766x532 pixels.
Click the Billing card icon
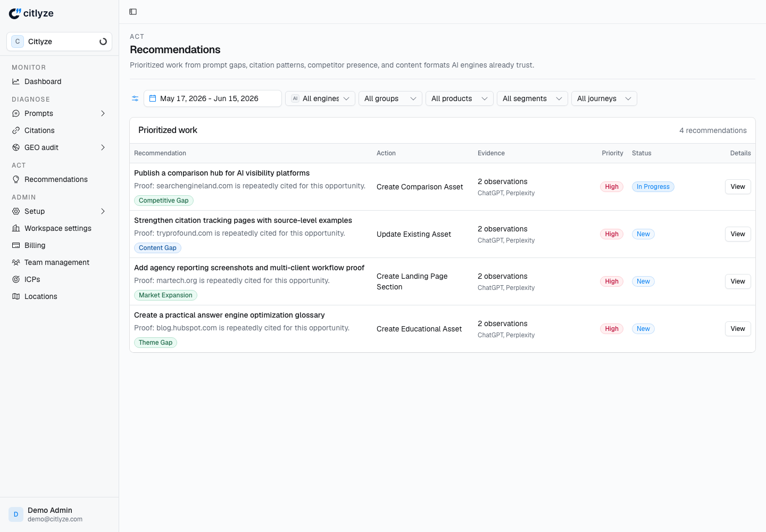(x=16, y=245)
